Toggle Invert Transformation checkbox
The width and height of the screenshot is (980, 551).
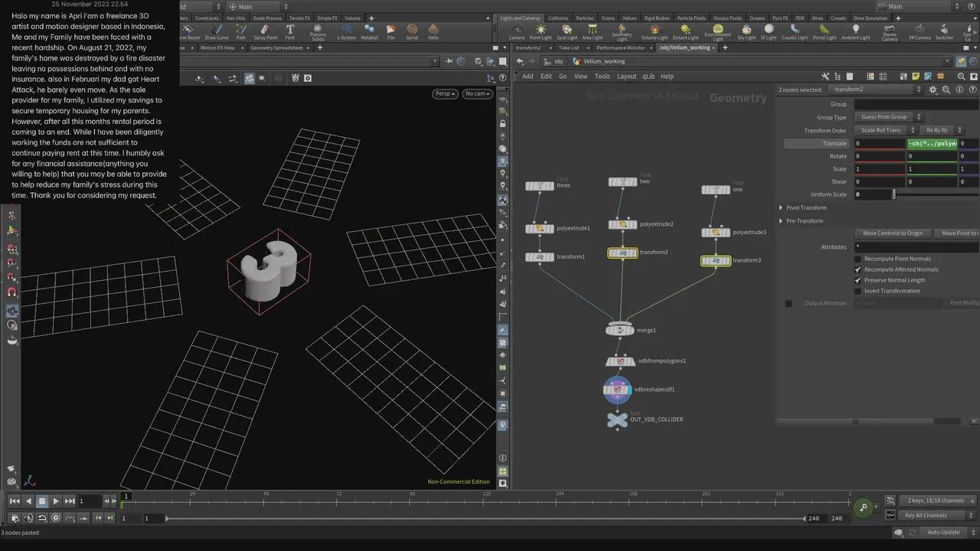pyautogui.click(x=857, y=291)
